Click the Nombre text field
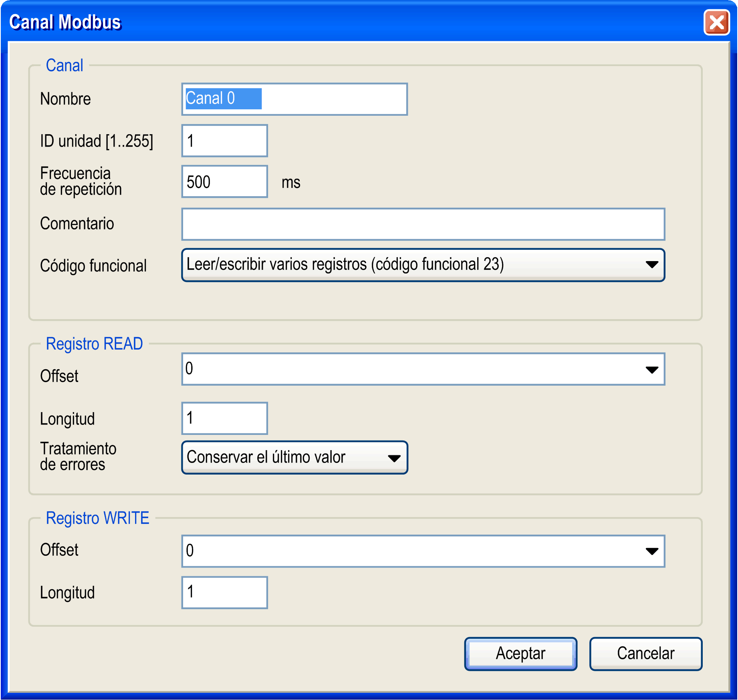Viewport: 738px width, 700px height. pos(294,99)
